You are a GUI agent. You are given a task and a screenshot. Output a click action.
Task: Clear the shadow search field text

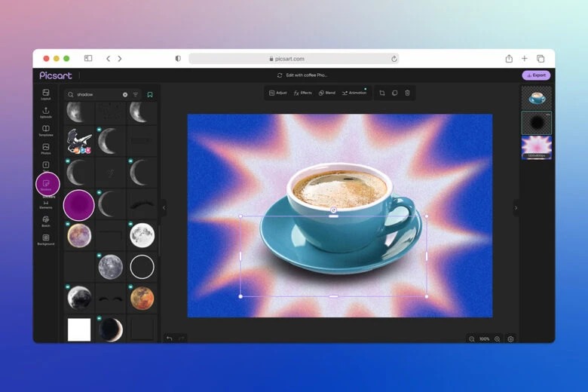(125, 95)
